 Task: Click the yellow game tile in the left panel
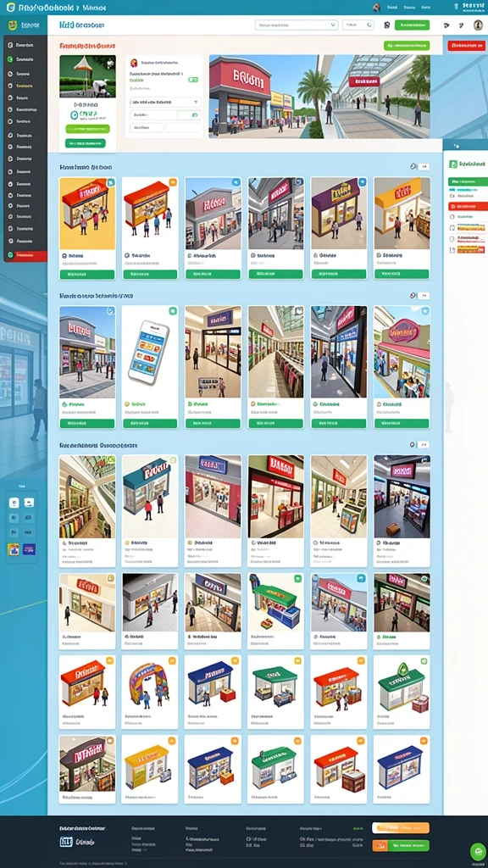click(x=14, y=549)
